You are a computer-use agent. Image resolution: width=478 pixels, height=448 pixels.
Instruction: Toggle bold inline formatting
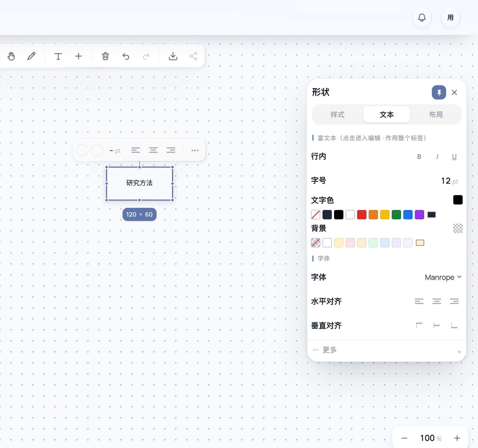click(419, 157)
